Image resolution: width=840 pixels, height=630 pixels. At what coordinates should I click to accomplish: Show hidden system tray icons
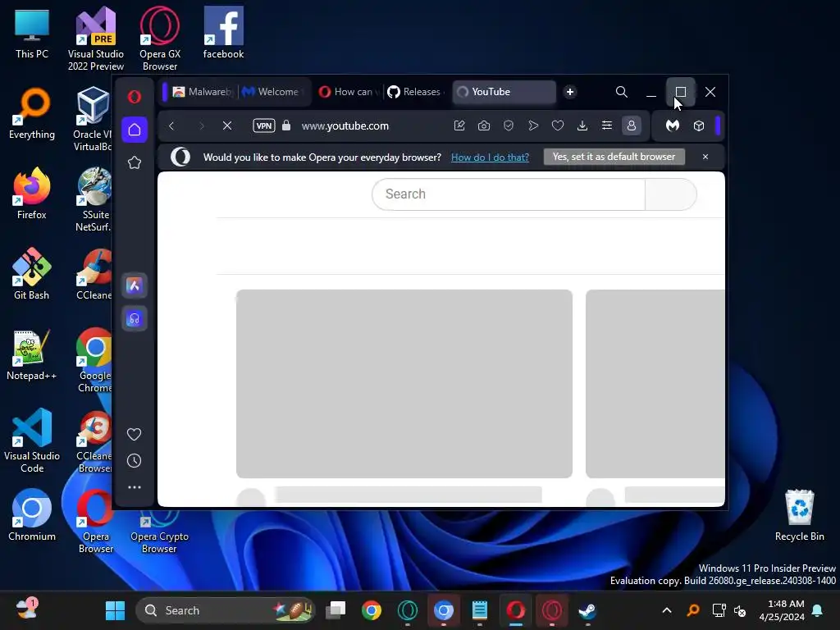(667, 610)
